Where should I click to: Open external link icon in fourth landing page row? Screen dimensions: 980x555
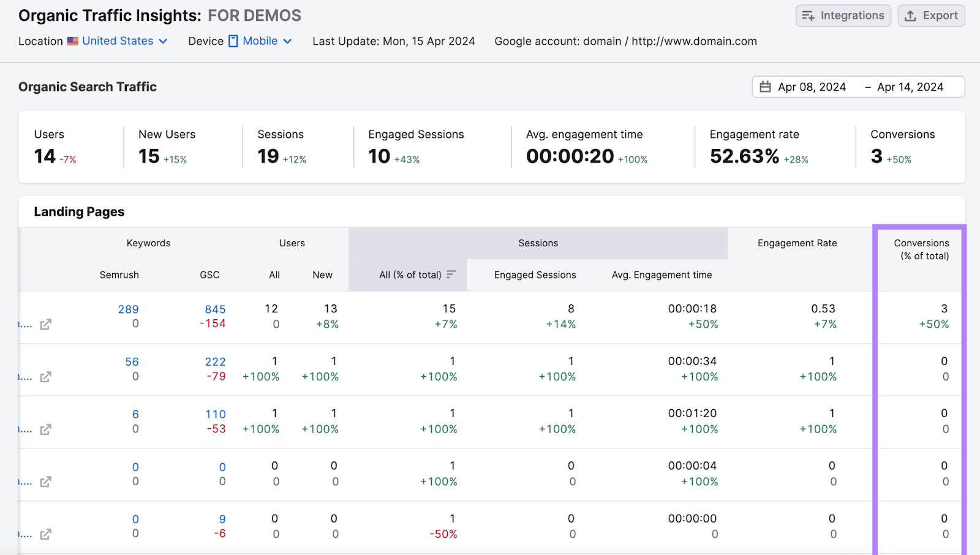[45, 482]
